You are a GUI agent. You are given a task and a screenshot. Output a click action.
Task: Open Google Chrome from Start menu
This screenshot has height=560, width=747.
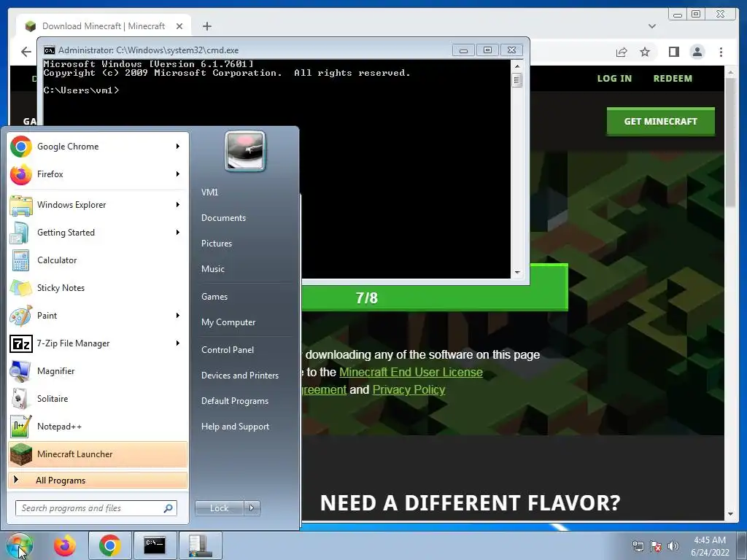tap(98, 146)
